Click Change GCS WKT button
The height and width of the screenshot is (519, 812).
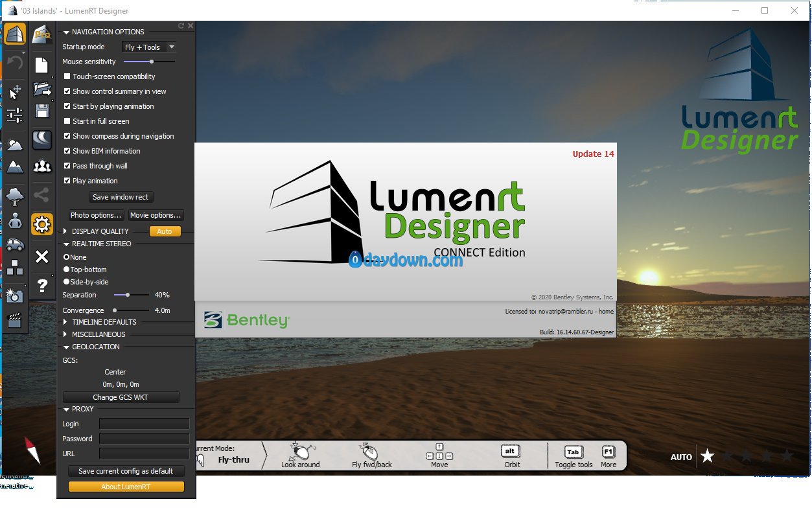pyautogui.click(x=121, y=397)
